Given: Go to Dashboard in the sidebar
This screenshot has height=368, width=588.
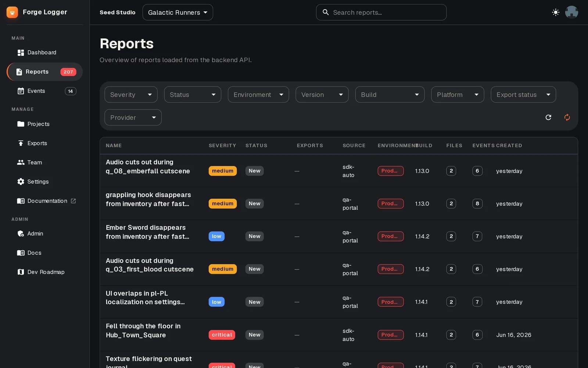Looking at the screenshot, I should point(44,53).
